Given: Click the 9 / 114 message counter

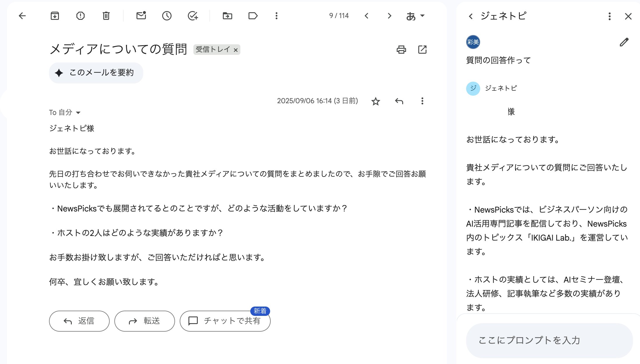Looking at the screenshot, I should click(339, 16).
